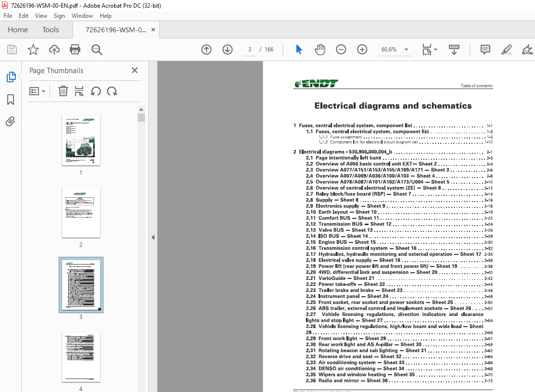Image resolution: width=535 pixels, height=392 pixels.
Task: Open the File menu
Action: coord(8,16)
